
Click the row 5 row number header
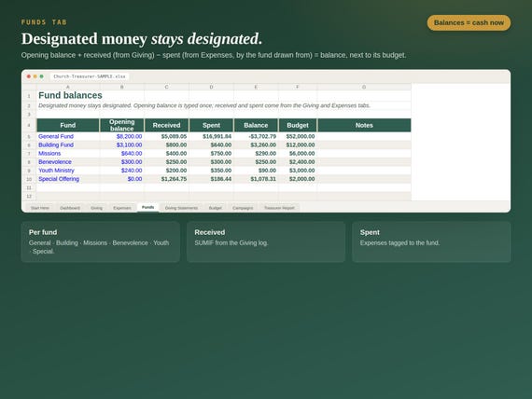click(x=29, y=136)
